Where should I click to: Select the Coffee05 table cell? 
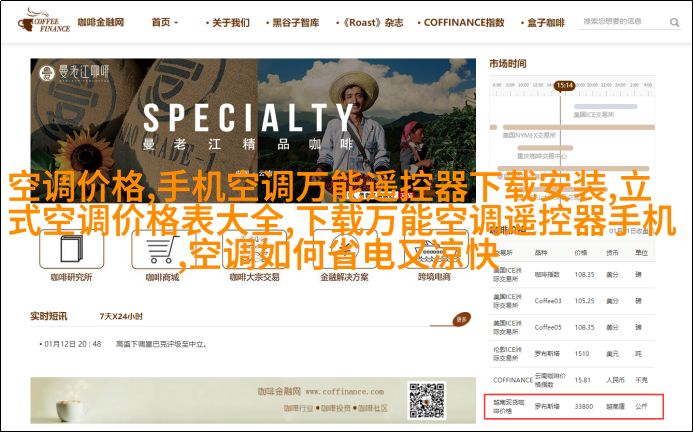click(548, 328)
